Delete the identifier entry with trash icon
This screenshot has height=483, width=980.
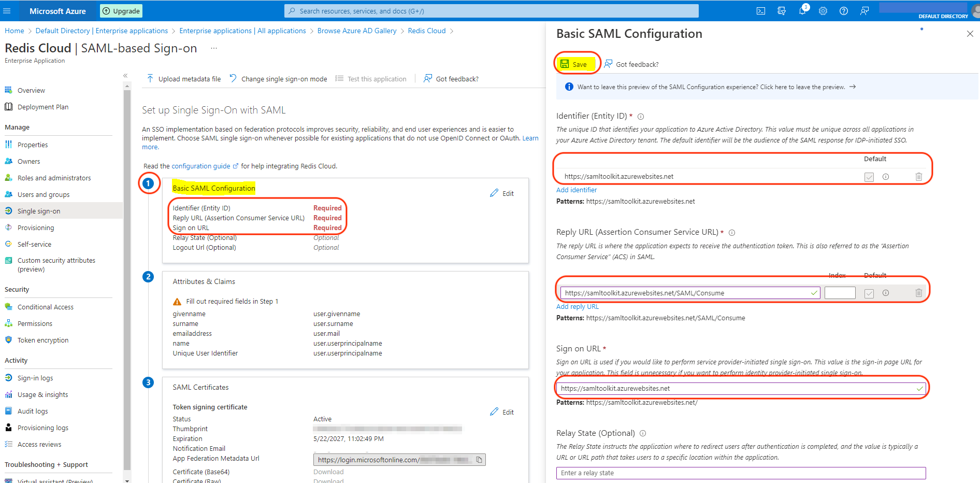(918, 177)
